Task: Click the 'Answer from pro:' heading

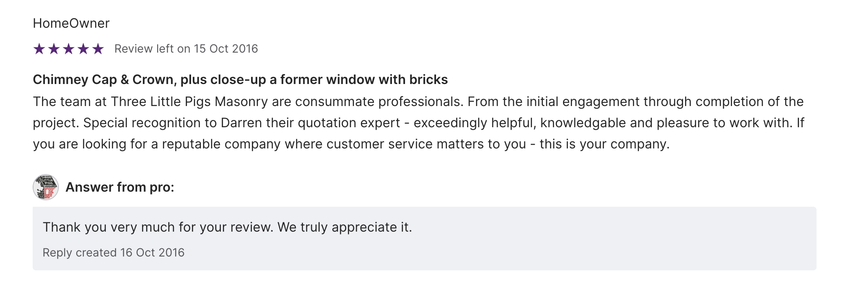Action: (120, 187)
